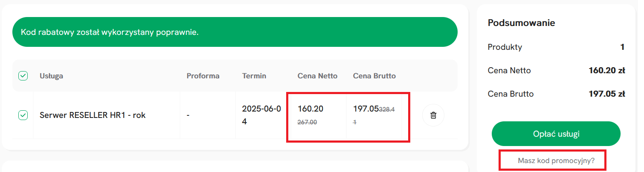
Task: Click the green discount code success banner
Action: [x=235, y=32]
